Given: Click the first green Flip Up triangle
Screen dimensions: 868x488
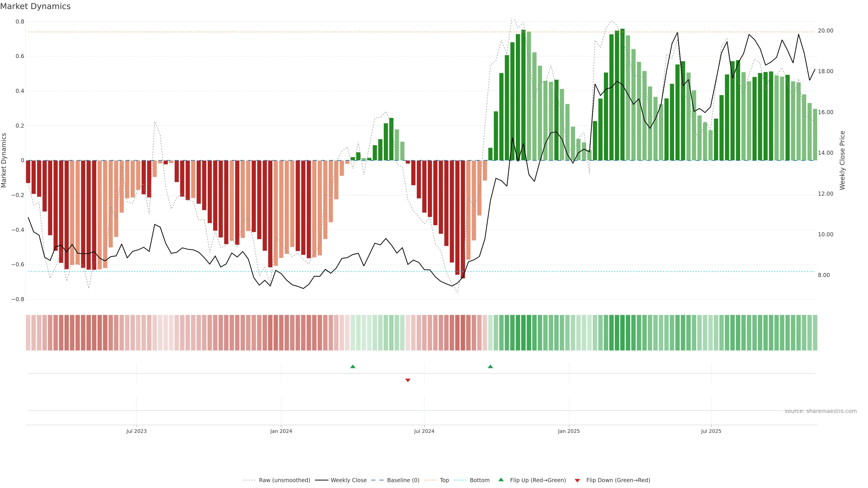Looking at the screenshot, I should (353, 366).
